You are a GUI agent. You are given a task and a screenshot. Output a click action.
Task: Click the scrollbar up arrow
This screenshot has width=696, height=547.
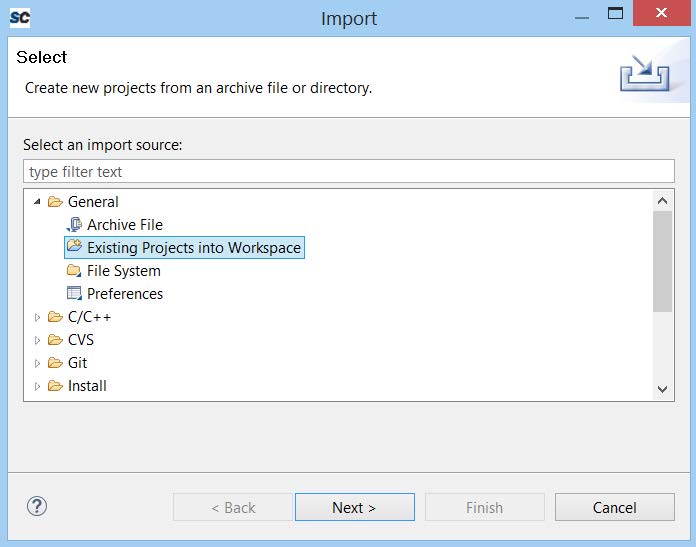point(662,201)
